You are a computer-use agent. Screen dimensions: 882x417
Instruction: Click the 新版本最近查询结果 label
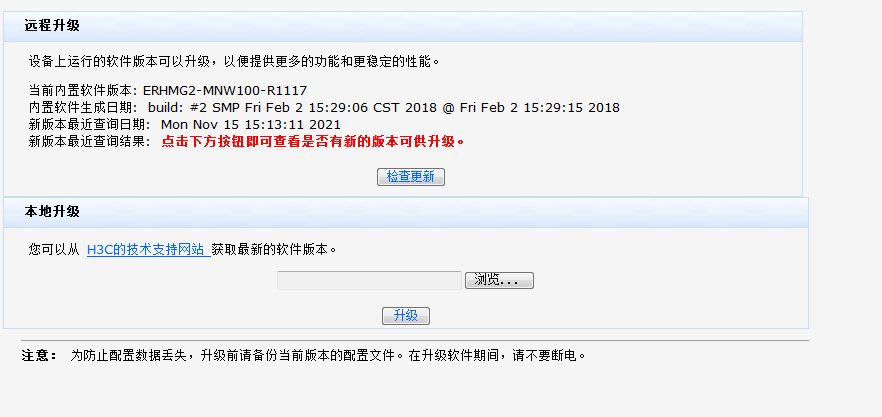pyautogui.click(x=89, y=142)
